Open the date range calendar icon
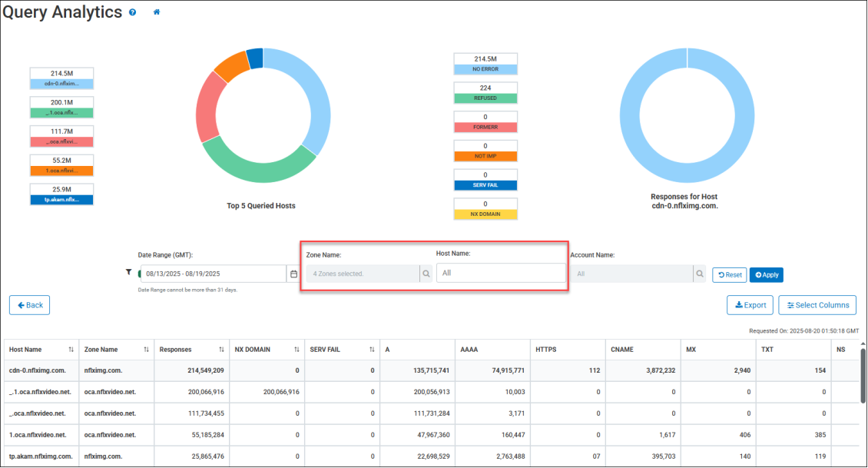 coord(293,274)
